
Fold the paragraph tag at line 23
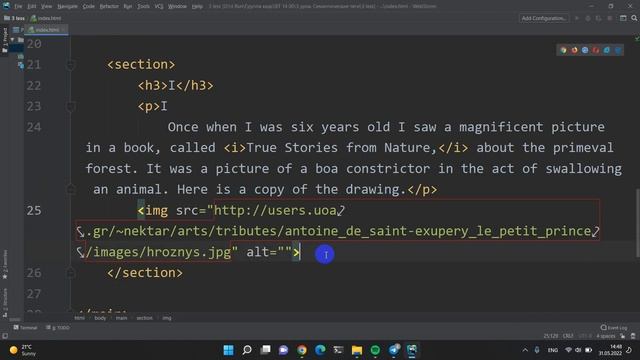[70, 107]
